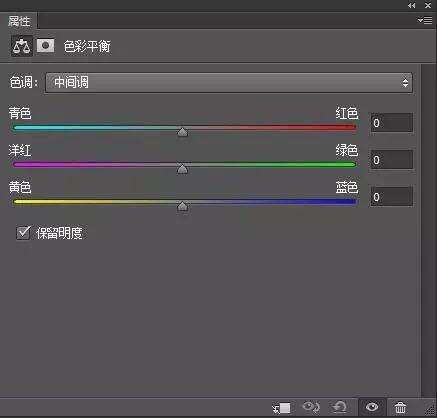Focus the yellow-blue value field
Screen dimensions: 437x418
[x=392, y=197]
